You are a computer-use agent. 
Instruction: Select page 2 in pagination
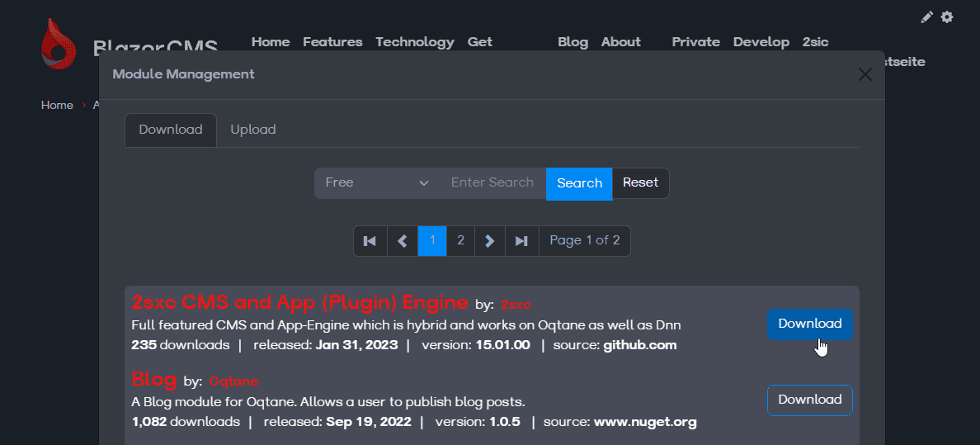tap(460, 241)
